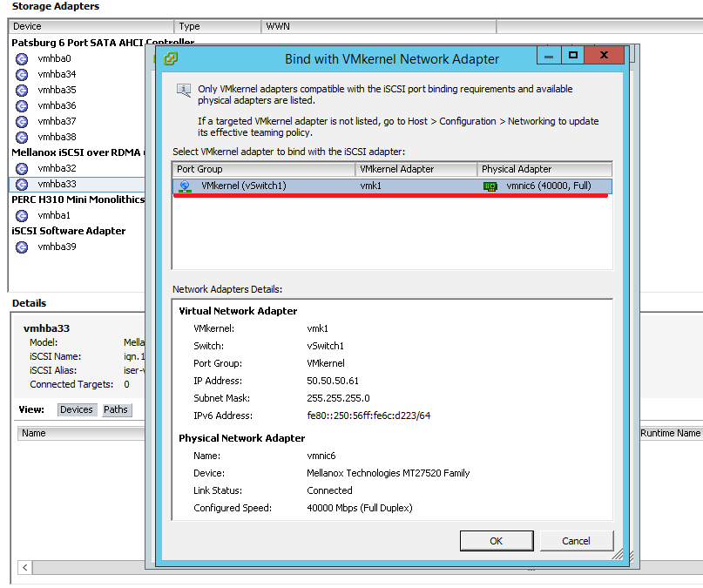Click the VMkernel port group network icon
Image resolution: width=703 pixels, height=588 pixels.
tap(185, 186)
